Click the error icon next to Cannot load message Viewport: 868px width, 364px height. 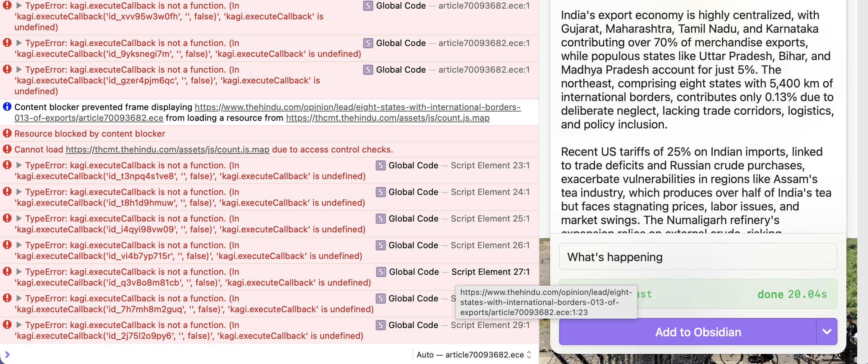click(x=7, y=149)
